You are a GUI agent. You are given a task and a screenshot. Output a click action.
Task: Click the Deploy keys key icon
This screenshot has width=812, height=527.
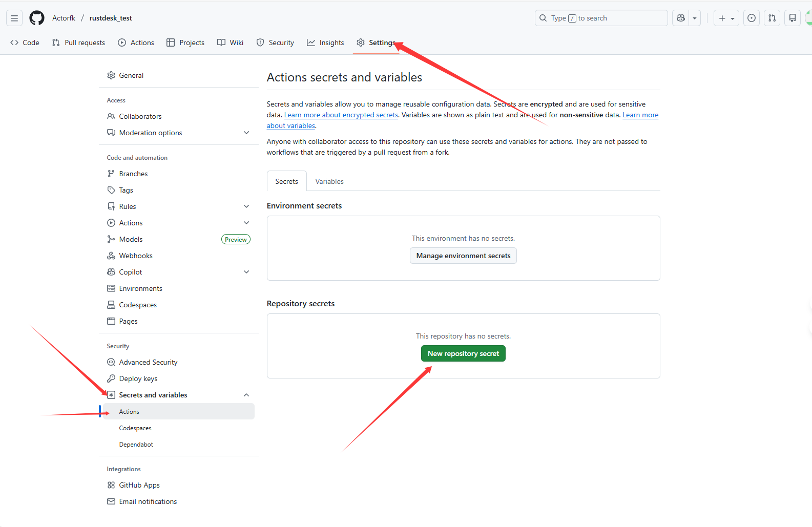[111, 378]
